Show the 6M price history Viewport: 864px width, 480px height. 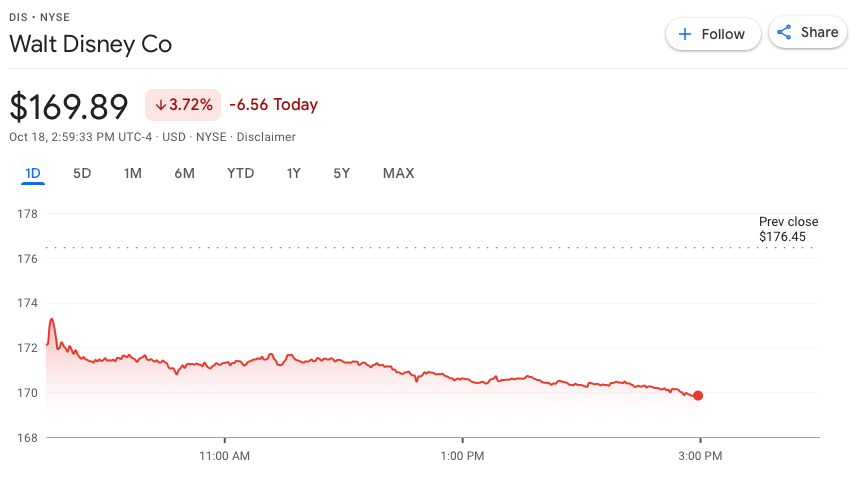coord(184,173)
